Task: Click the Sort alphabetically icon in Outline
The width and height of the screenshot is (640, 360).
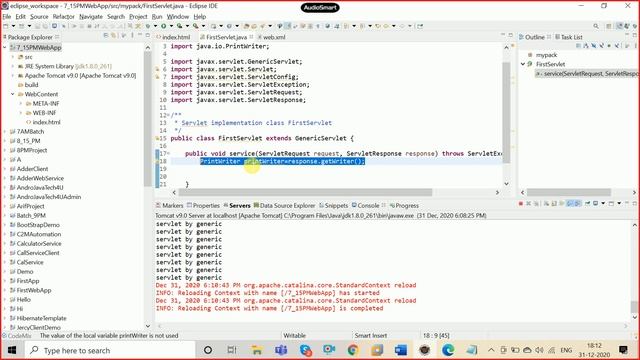Action: click(x=586, y=46)
